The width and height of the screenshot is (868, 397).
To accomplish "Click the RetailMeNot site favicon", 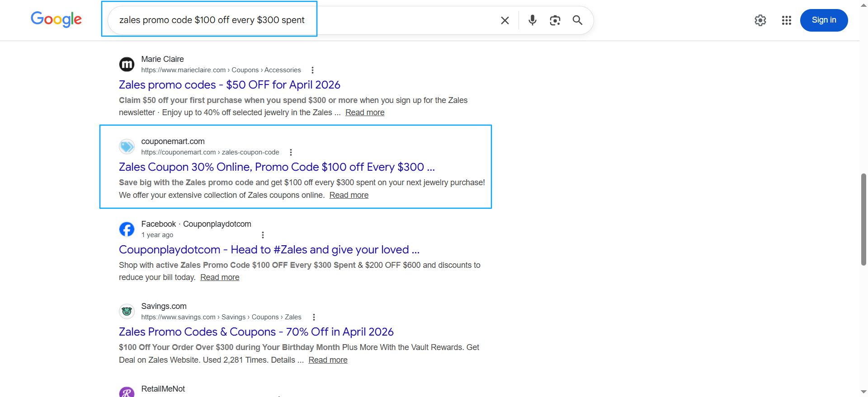I will (127, 392).
